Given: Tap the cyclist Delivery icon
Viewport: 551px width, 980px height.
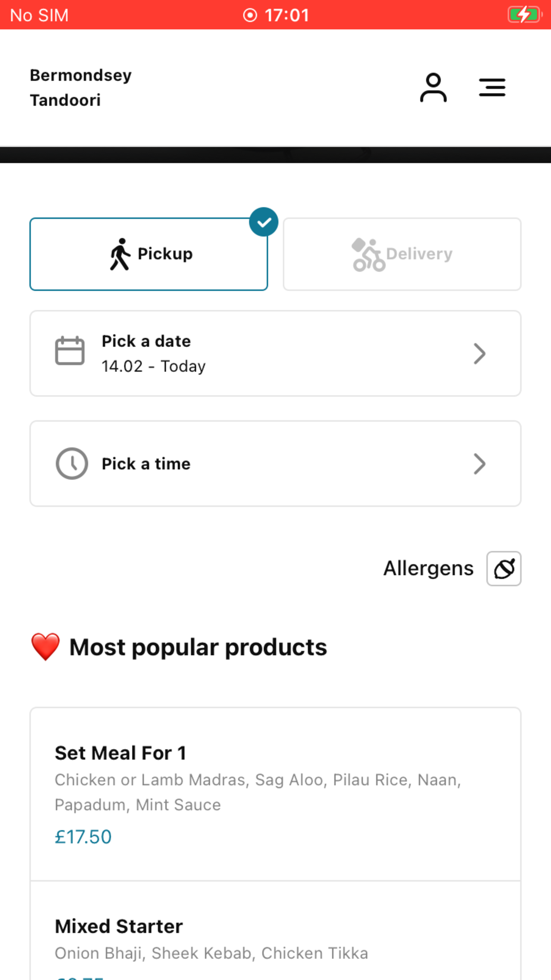Looking at the screenshot, I should [368, 254].
